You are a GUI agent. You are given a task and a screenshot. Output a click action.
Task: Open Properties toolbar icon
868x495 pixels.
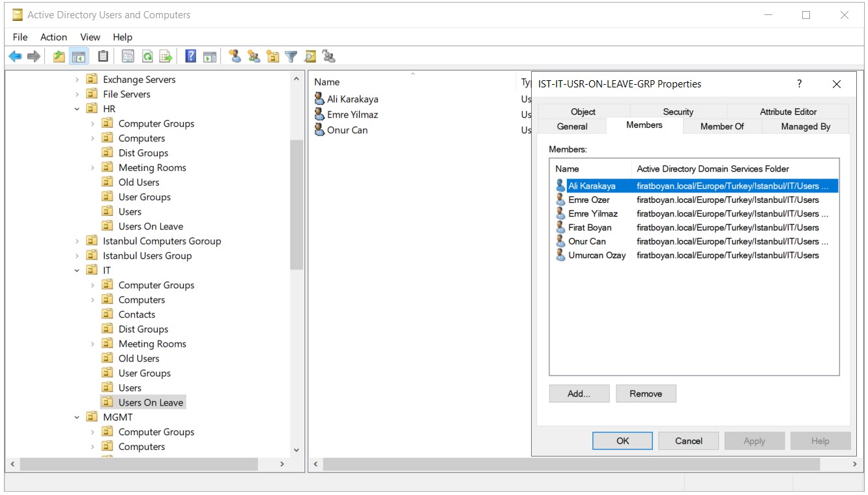(x=128, y=57)
